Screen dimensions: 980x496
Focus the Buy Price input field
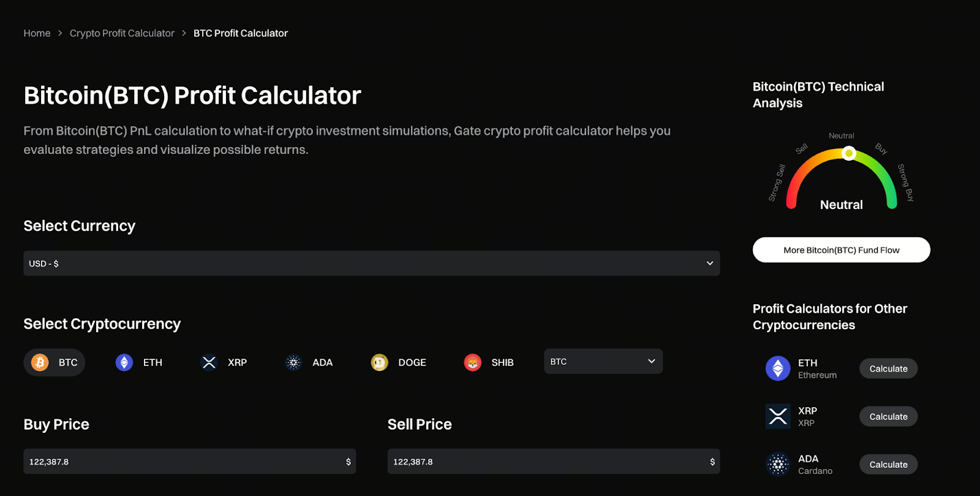[x=184, y=462]
